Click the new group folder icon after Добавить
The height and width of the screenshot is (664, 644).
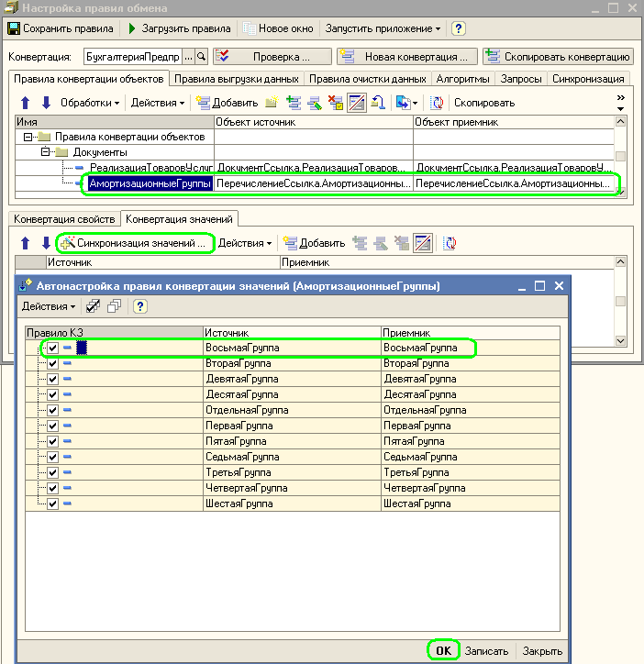pyautogui.click(x=272, y=103)
